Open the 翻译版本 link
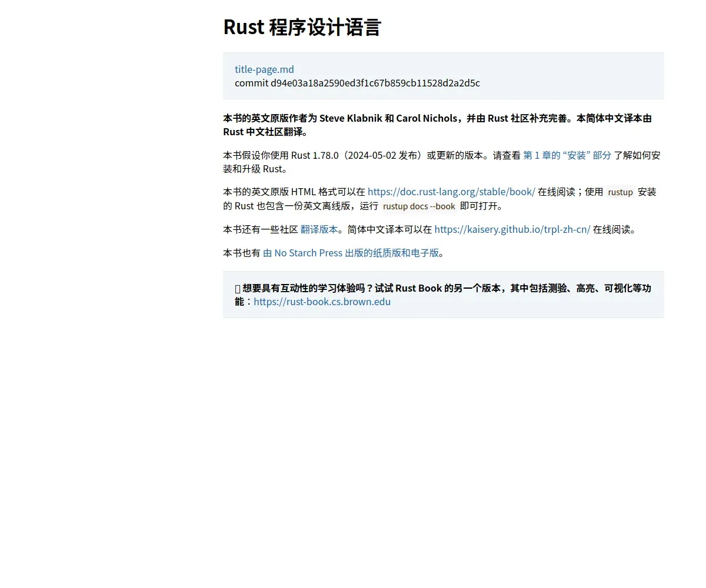Screen dimensions: 706x588 [319, 229]
